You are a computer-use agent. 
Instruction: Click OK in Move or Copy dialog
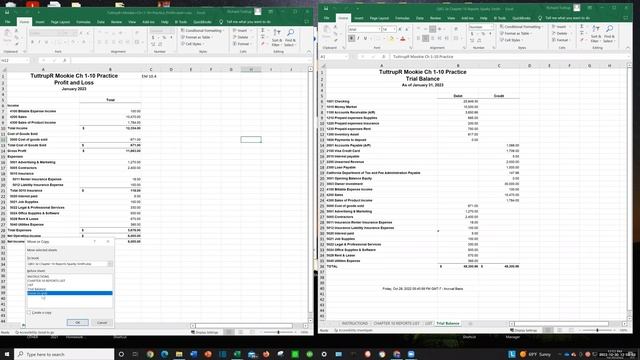[x=78, y=322]
